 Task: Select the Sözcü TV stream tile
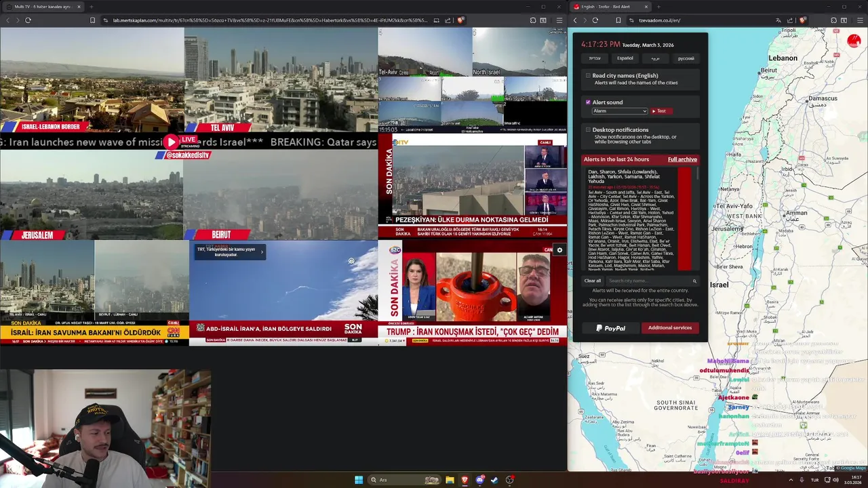pyautogui.click(x=473, y=293)
